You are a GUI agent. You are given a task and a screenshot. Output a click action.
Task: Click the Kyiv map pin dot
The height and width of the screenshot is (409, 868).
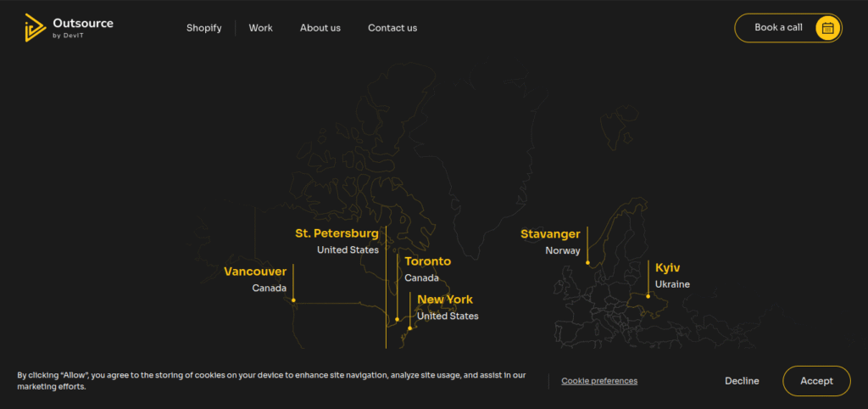648,296
